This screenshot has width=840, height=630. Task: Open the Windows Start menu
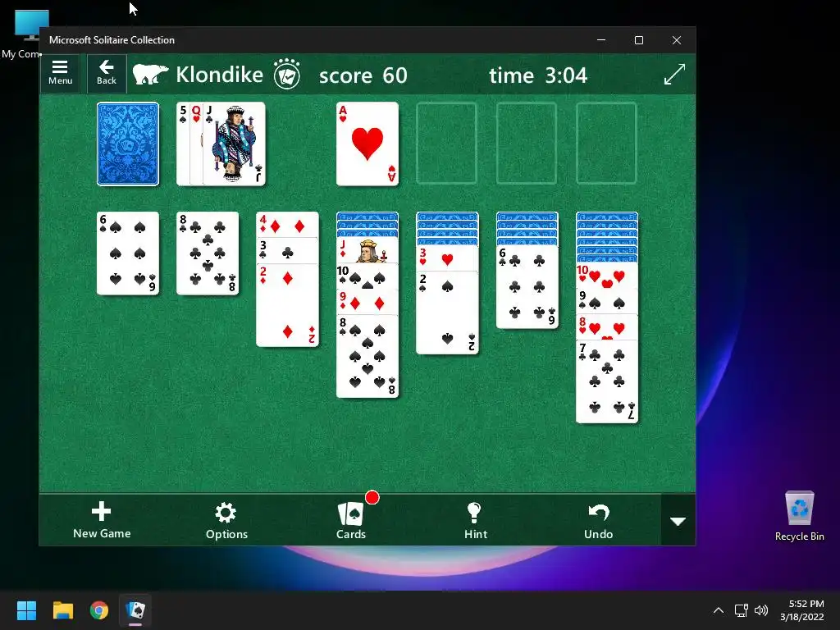pos(26,610)
